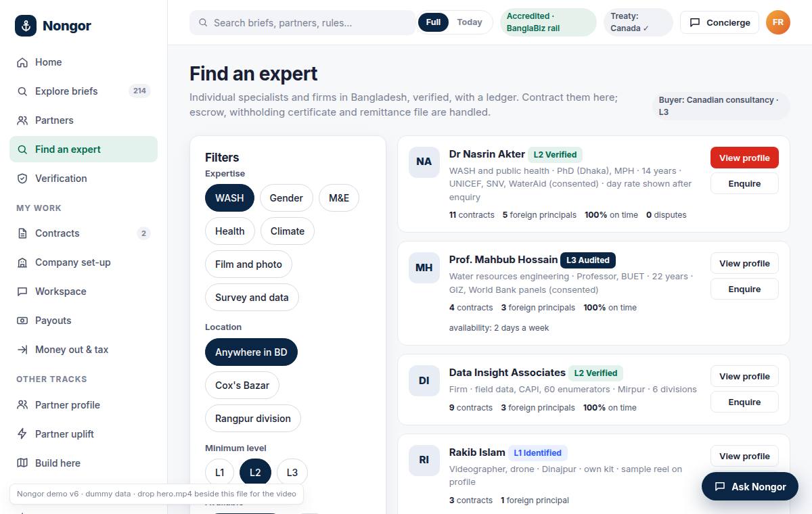Click the Payouts banknote icon
The width and height of the screenshot is (812, 514).
click(22, 321)
